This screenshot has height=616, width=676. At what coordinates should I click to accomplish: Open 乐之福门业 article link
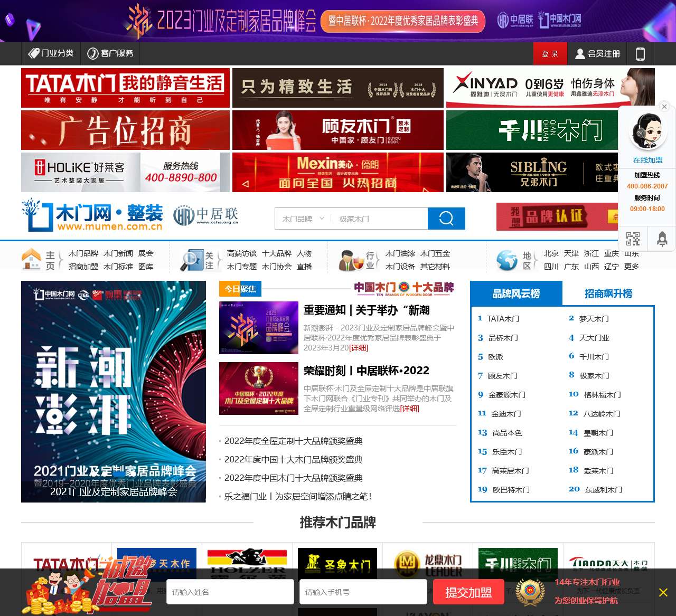coord(298,496)
